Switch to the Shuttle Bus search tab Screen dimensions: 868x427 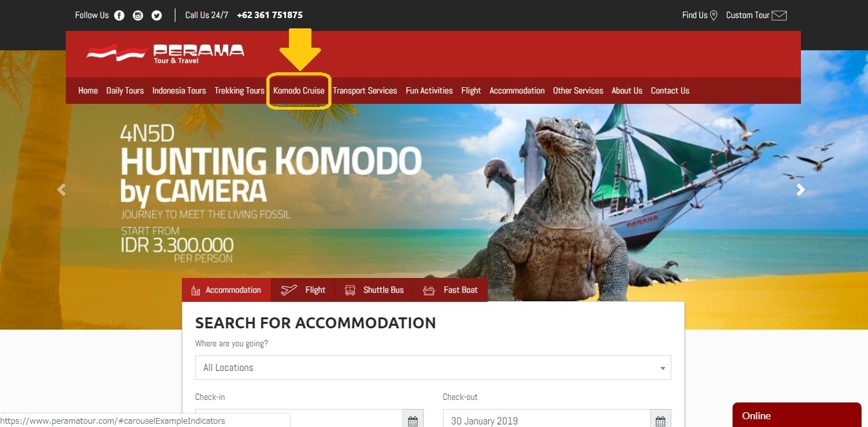pos(374,290)
